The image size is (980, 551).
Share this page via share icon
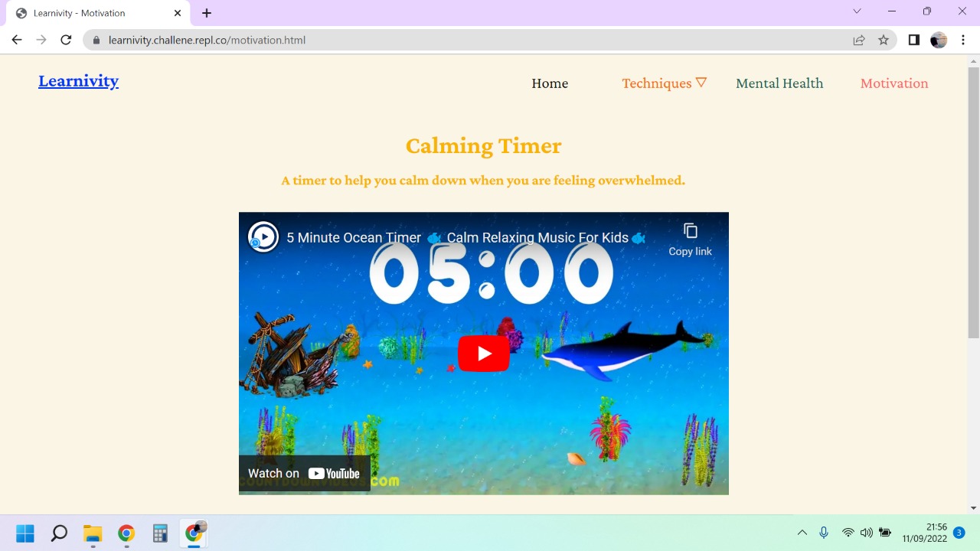[859, 40]
